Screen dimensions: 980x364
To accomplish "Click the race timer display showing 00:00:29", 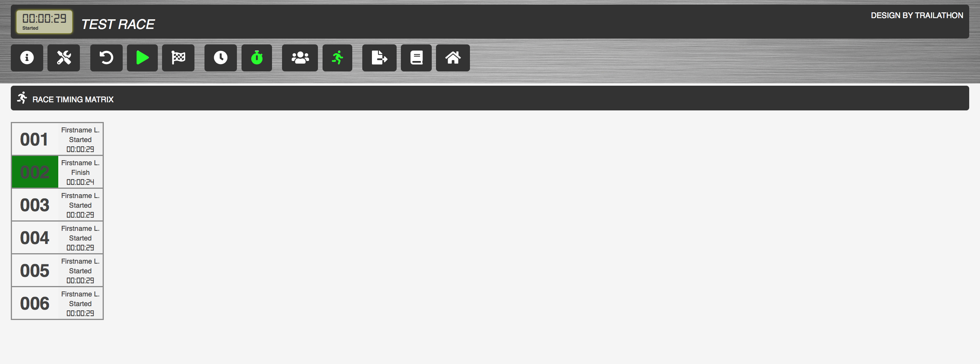I will tap(44, 22).
